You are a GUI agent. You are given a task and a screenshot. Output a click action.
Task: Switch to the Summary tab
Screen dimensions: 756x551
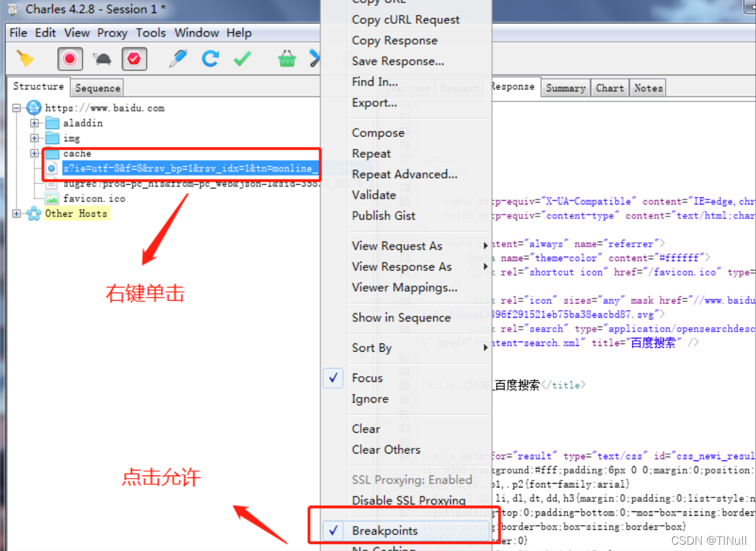565,88
